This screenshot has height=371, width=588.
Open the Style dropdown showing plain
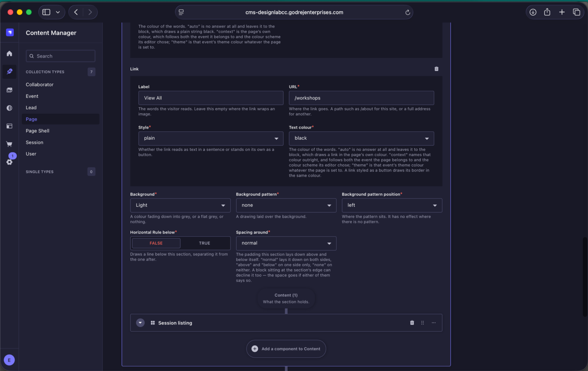click(211, 138)
